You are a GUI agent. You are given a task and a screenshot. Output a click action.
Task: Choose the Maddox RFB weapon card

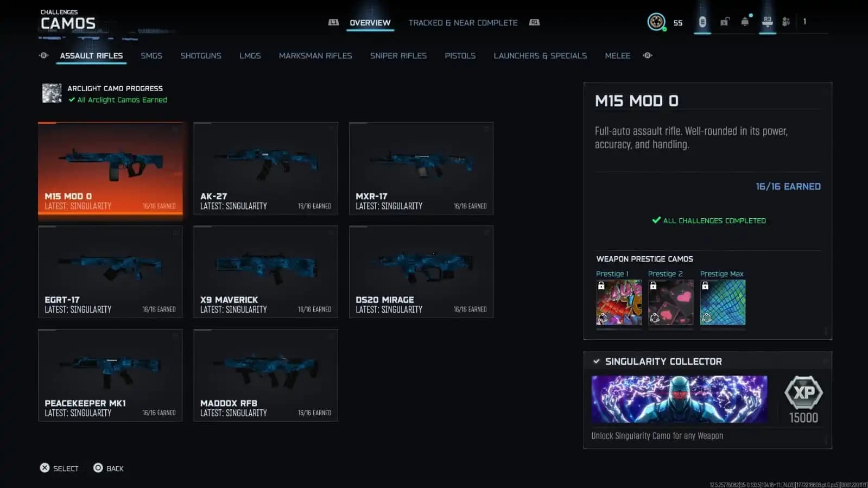(265, 375)
